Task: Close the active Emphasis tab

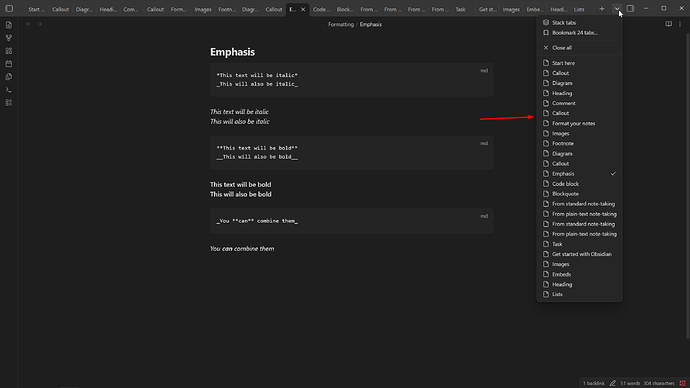Action: pyautogui.click(x=303, y=9)
